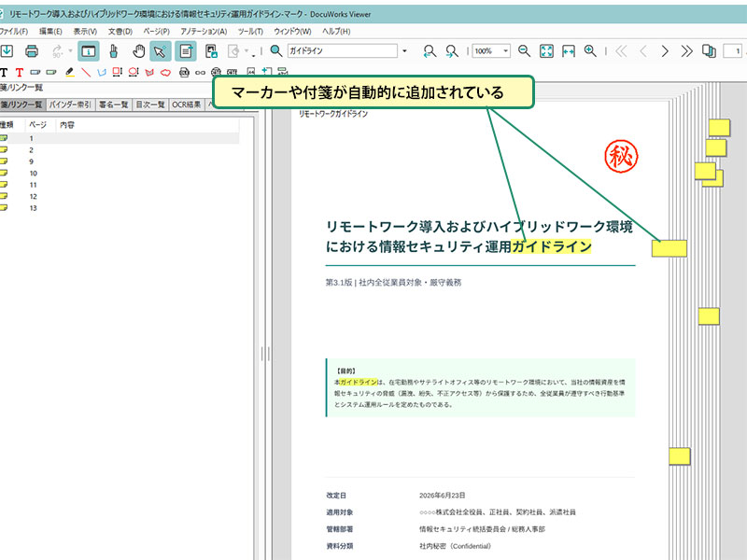Click the page image export icon

click(211, 51)
